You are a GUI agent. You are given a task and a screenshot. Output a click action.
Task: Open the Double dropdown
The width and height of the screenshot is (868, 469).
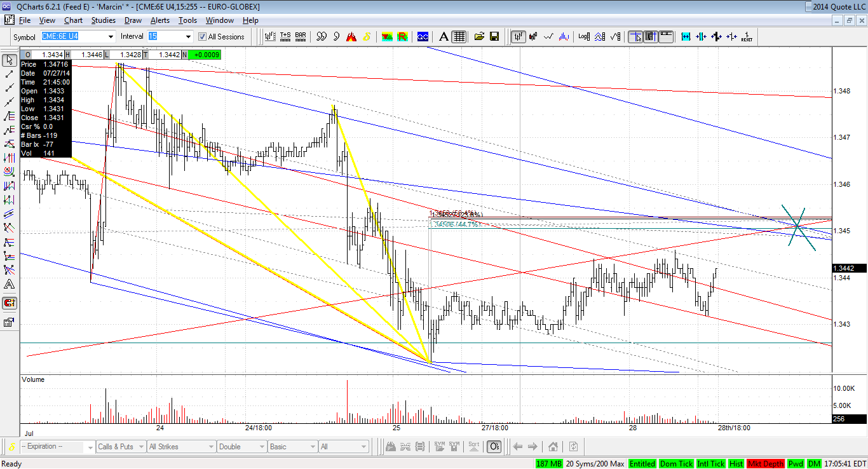(241, 447)
